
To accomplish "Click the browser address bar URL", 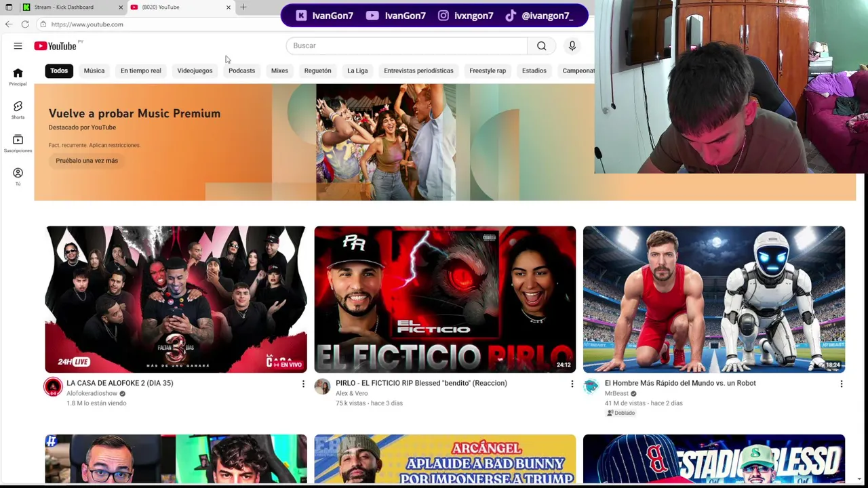I will click(87, 24).
